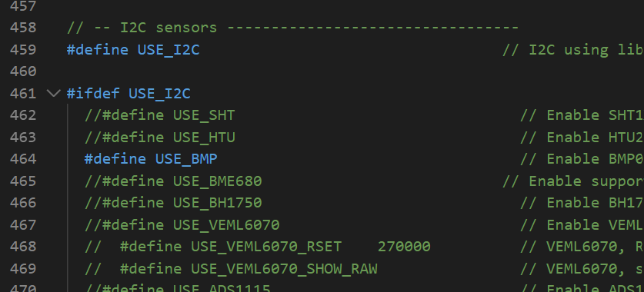644x292 pixels.
Task: Click the 'Enable SHT1' trailing comment
Action: (x=582, y=115)
